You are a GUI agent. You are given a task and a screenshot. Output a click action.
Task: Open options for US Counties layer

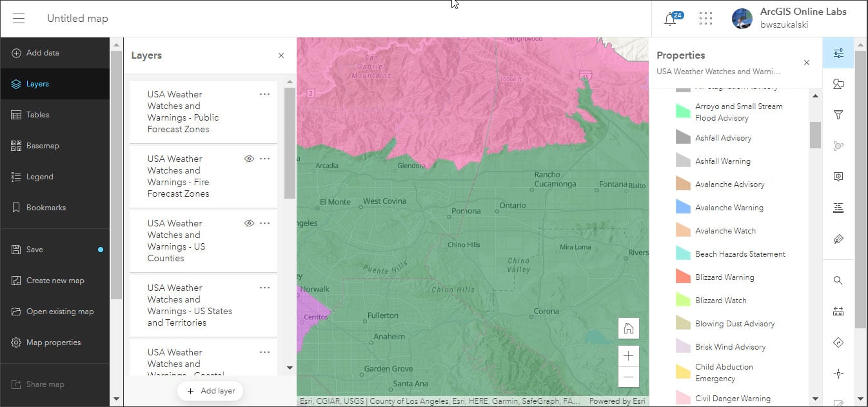pyautogui.click(x=264, y=223)
